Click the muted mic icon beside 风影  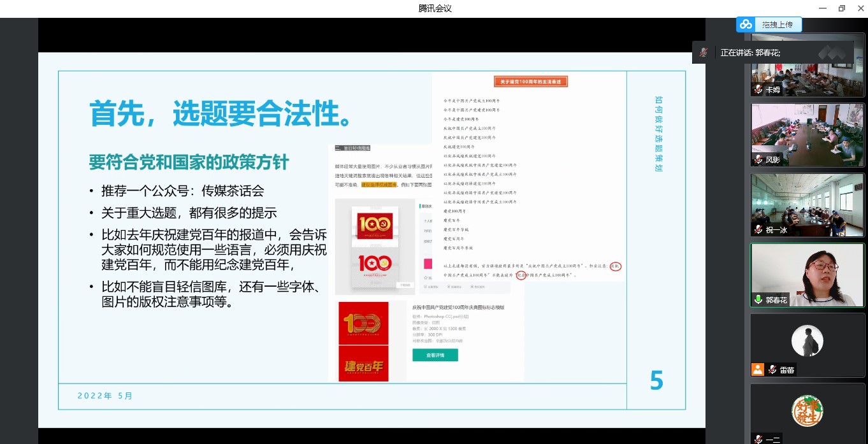[758, 160]
